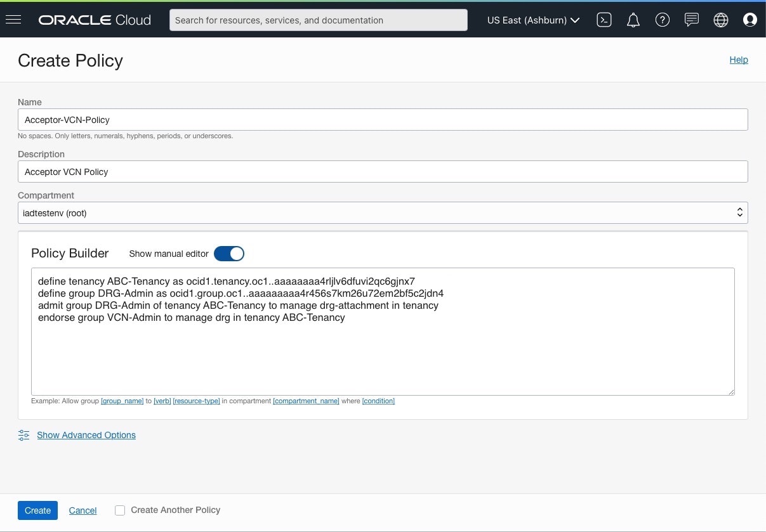
Task: Click the Cancel link
Action: (x=83, y=510)
